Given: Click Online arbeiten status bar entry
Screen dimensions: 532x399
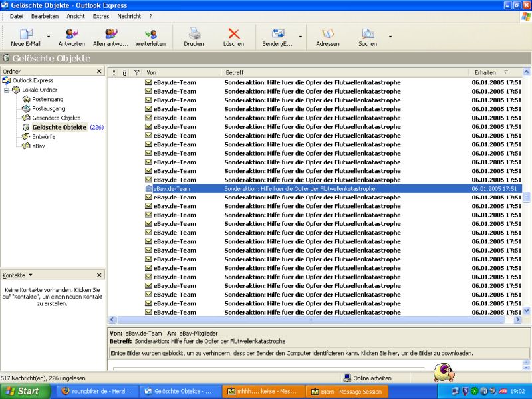Looking at the screenshot, I should tap(368, 378).
